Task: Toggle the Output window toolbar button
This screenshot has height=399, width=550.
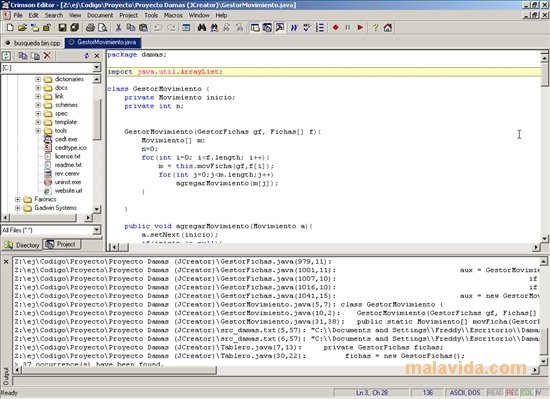Action: [x=280, y=27]
